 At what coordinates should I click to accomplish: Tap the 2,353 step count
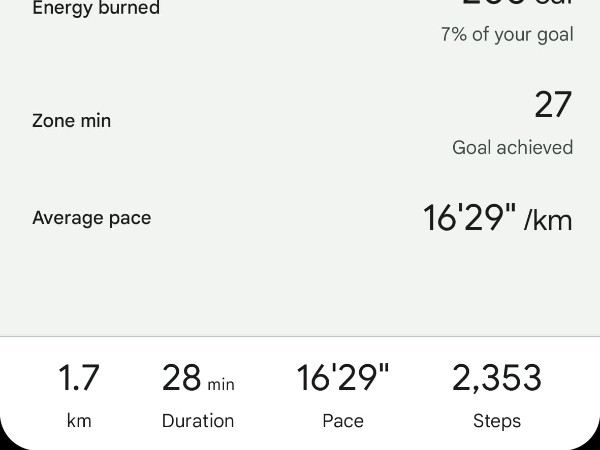pos(497,379)
